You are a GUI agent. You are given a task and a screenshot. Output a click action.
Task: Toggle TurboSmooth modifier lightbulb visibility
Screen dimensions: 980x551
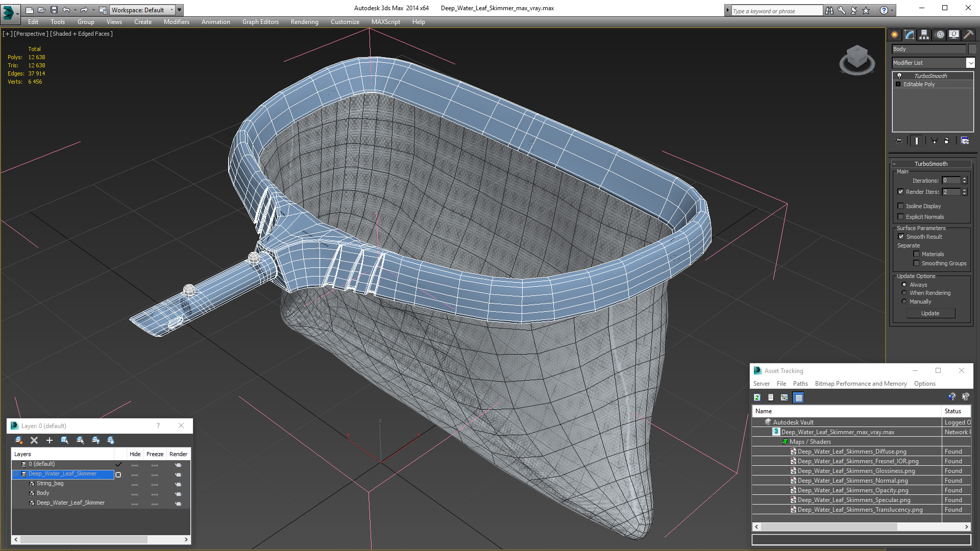point(899,76)
